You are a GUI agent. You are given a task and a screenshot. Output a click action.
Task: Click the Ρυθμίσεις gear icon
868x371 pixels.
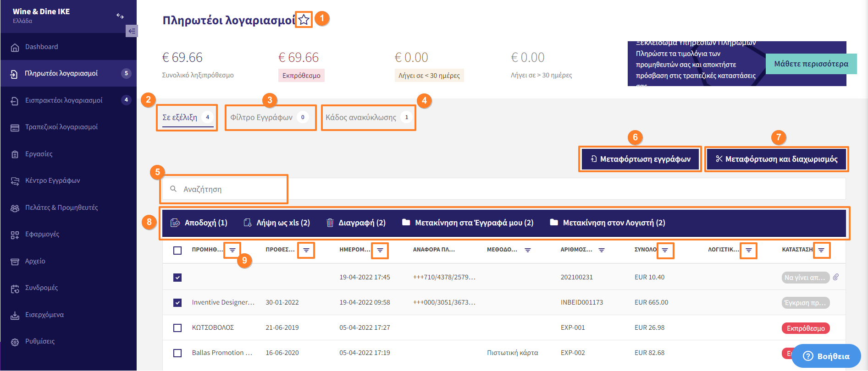pos(15,342)
